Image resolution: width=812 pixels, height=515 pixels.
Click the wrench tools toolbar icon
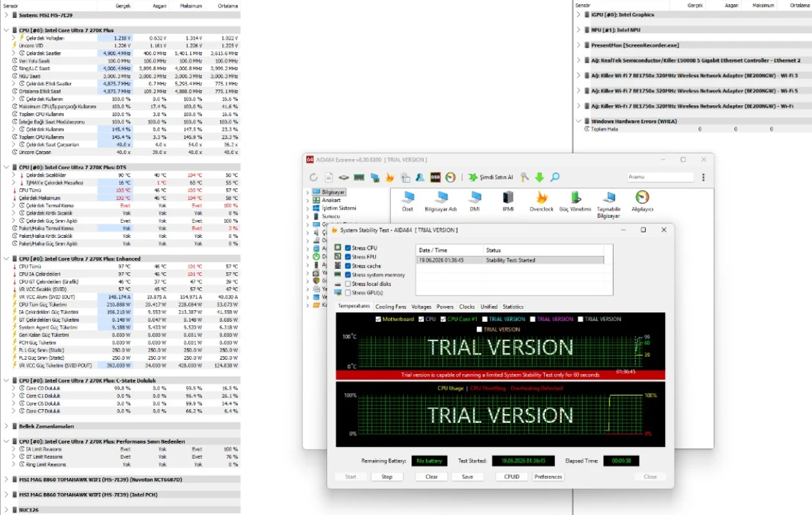(x=525, y=177)
